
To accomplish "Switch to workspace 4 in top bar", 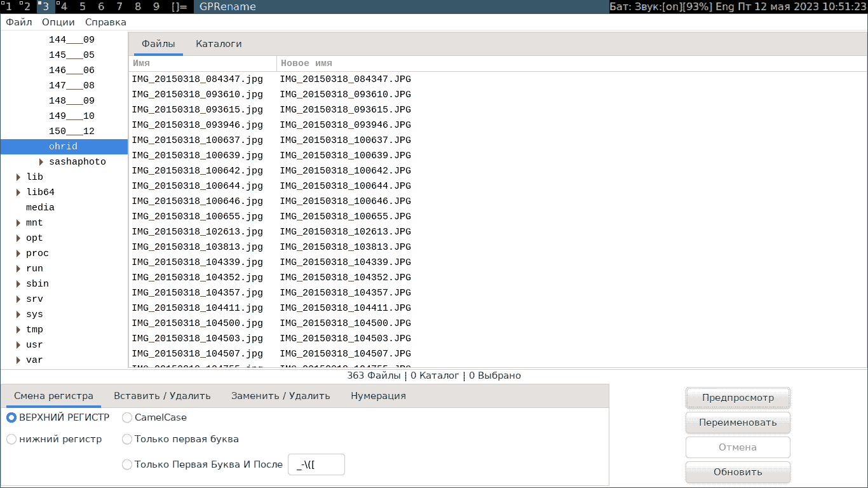I will click(63, 6).
